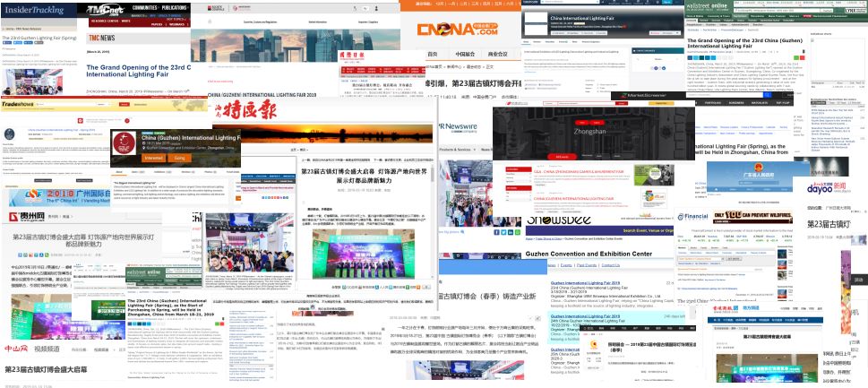Click red rating button on wallstreet online article
This screenshot has width=868, height=388.
[x=802, y=57]
